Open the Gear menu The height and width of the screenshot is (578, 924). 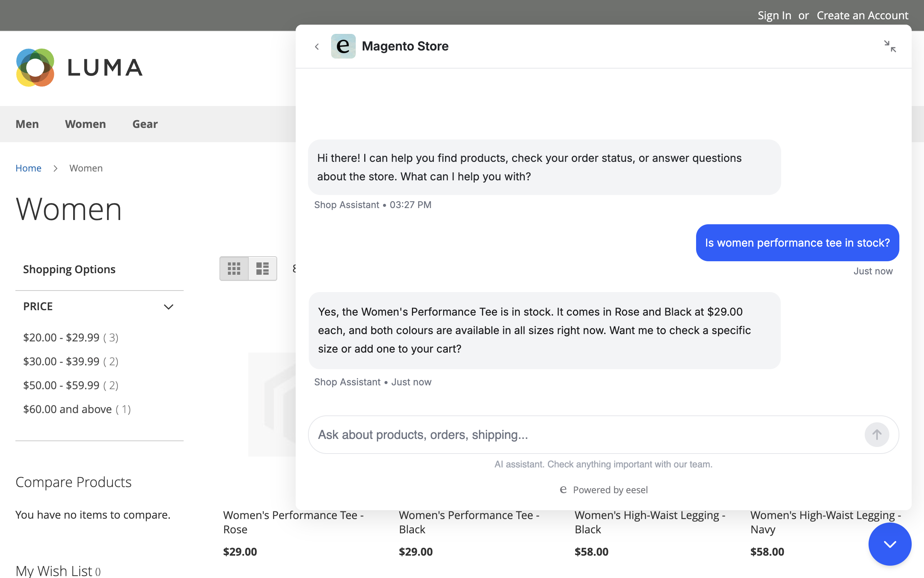coord(145,124)
